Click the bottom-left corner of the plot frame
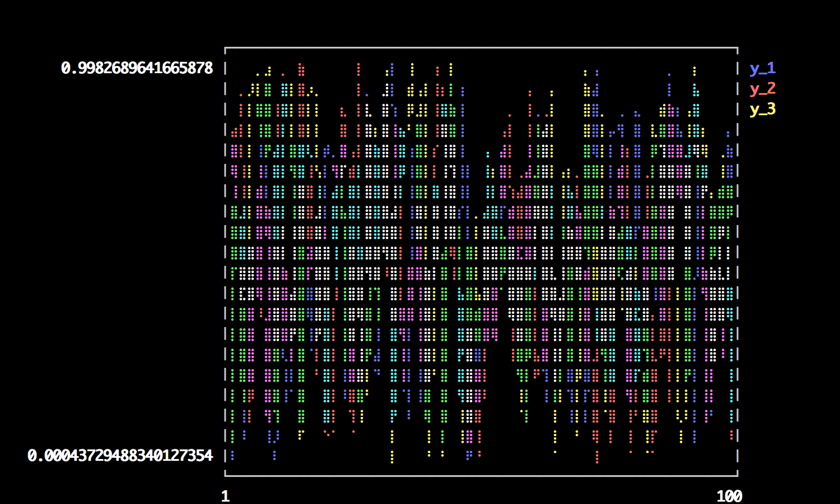This screenshot has width=840, height=504. coord(226,475)
